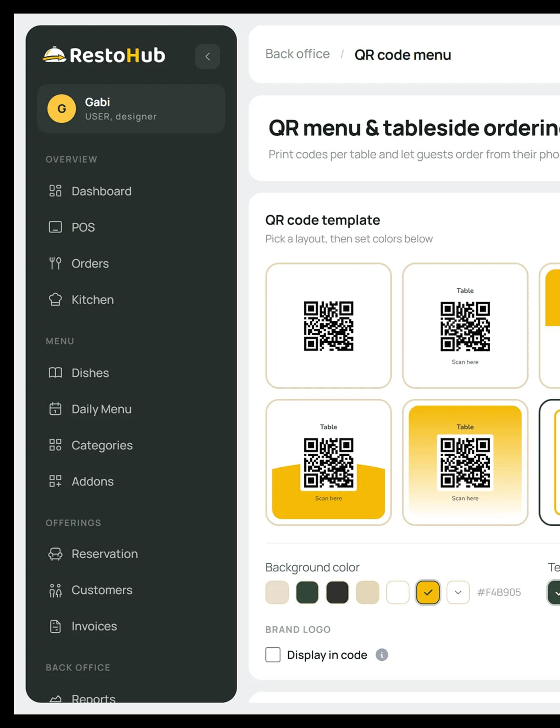Image resolution: width=560 pixels, height=728 pixels.
Task: Collapse the sidebar with the chevron button
Action: click(207, 56)
